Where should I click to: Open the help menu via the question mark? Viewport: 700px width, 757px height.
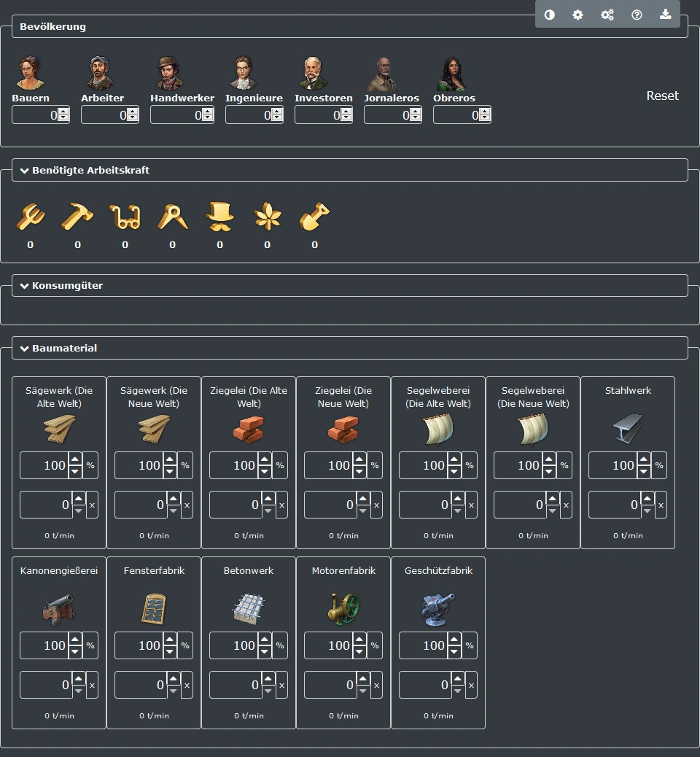click(x=637, y=15)
